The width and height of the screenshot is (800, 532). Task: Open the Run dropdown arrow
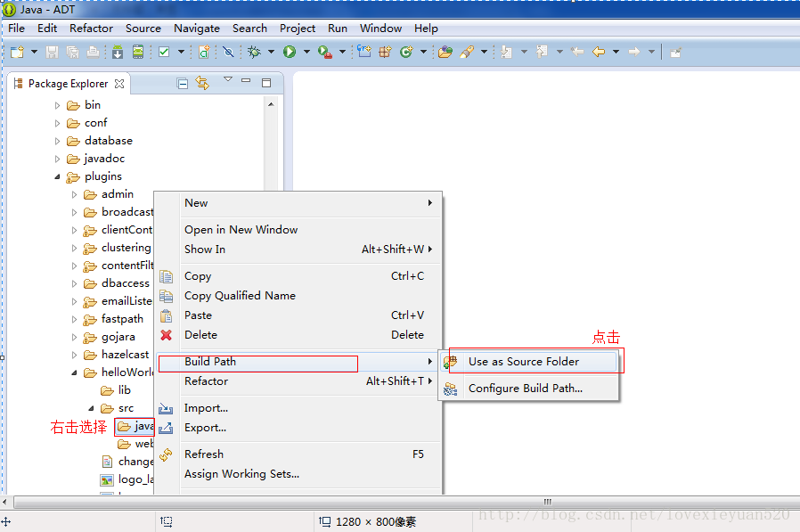(x=306, y=52)
